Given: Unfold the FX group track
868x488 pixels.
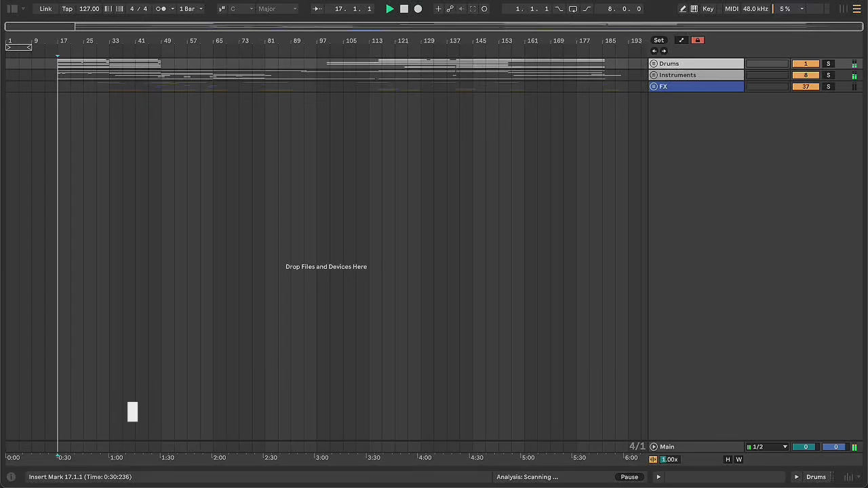Looking at the screenshot, I should pyautogui.click(x=654, y=87).
